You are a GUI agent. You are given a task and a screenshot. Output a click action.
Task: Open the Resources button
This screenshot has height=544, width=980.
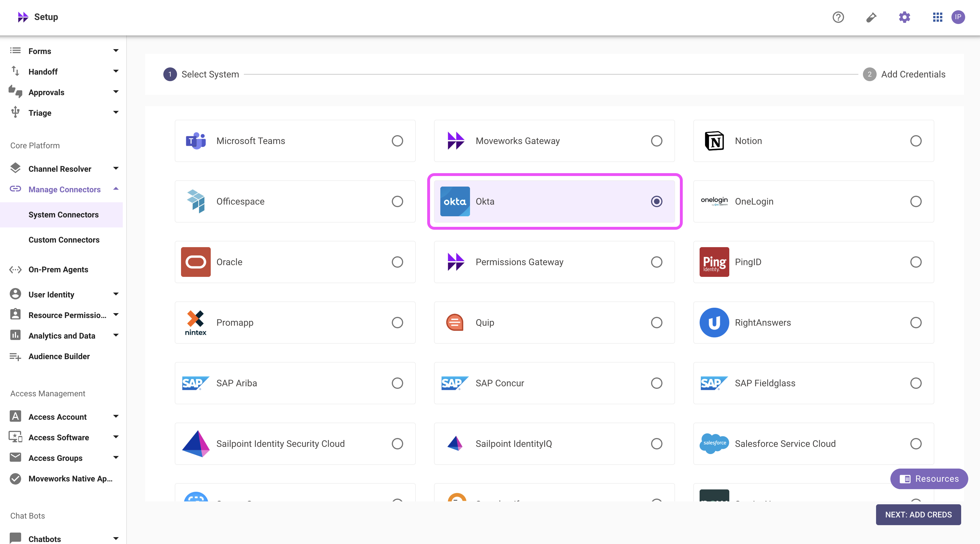(929, 479)
